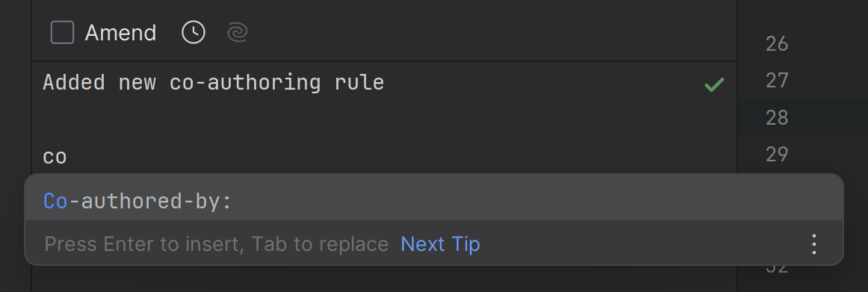Click the highlighted editor row beside line 28
Screen dimensions: 868x292
pos(803,117)
